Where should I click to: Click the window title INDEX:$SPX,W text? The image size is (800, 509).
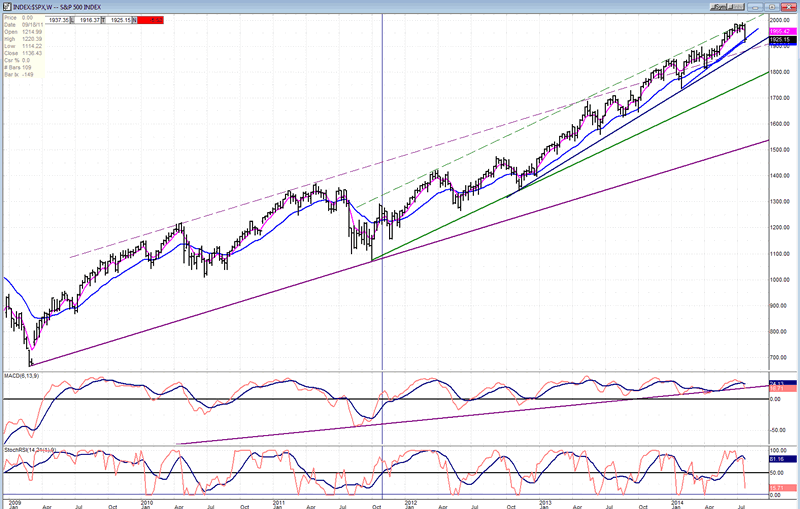point(35,7)
